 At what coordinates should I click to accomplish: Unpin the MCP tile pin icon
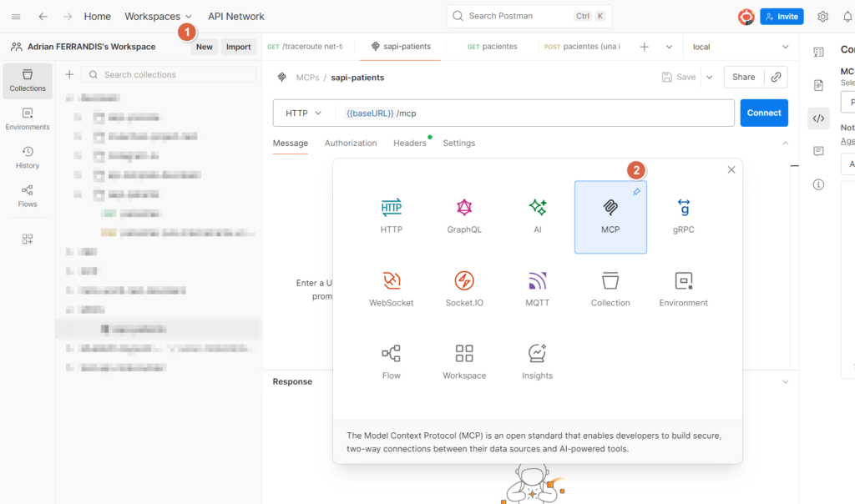pyautogui.click(x=635, y=192)
